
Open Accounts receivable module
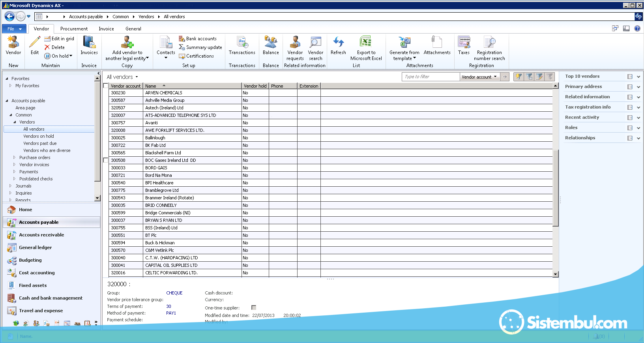[41, 235]
